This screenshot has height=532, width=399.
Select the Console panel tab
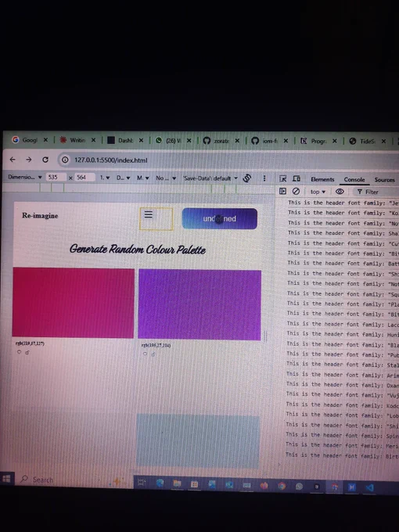354,179
